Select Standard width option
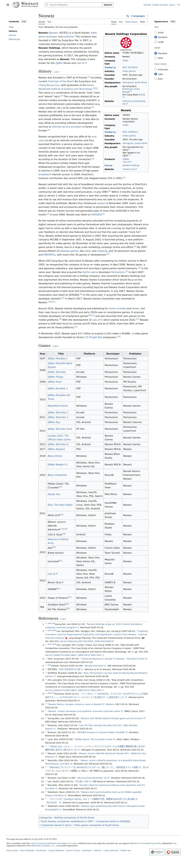 pos(156,53)
